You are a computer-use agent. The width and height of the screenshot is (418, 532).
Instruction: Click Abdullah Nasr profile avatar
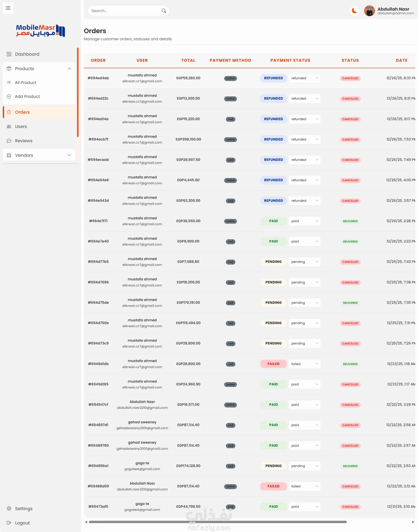[x=369, y=11]
